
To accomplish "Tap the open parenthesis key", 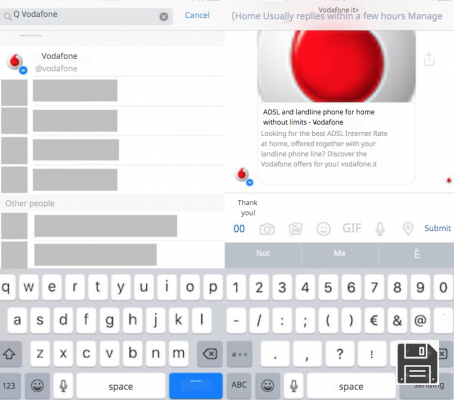I will click(328, 321).
